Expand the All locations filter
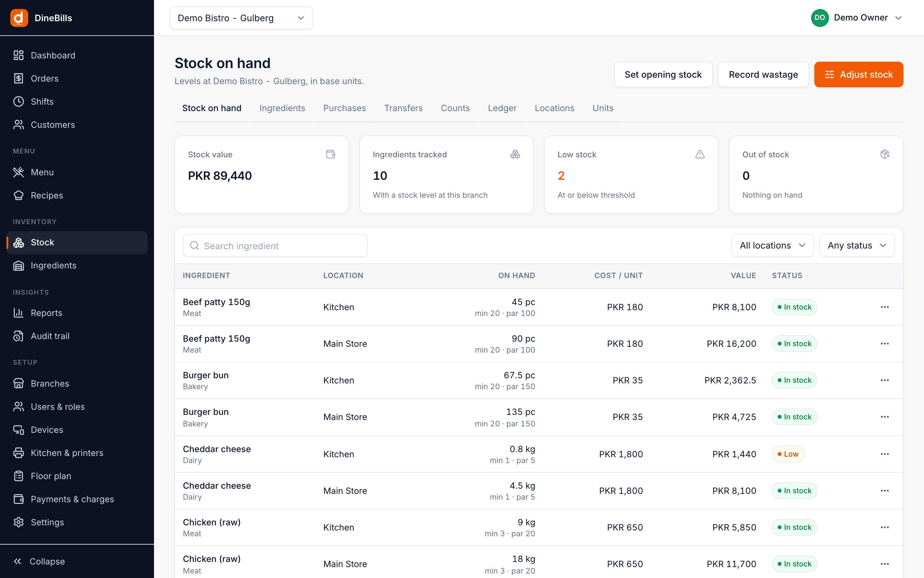The image size is (924, 578). [x=773, y=245]
